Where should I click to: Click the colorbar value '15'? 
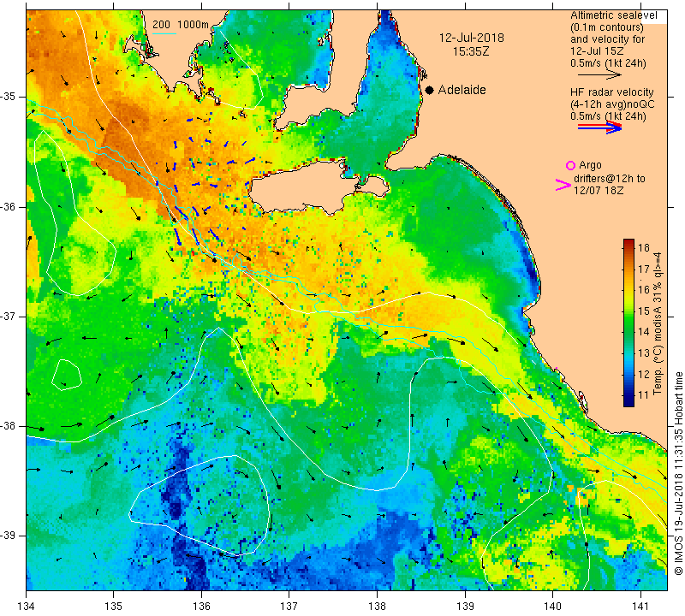point(644,311)
